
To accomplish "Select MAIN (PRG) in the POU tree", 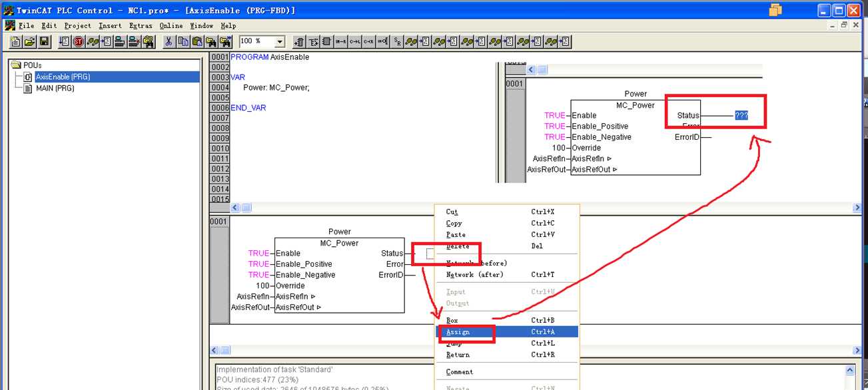I will click(55, 88).
